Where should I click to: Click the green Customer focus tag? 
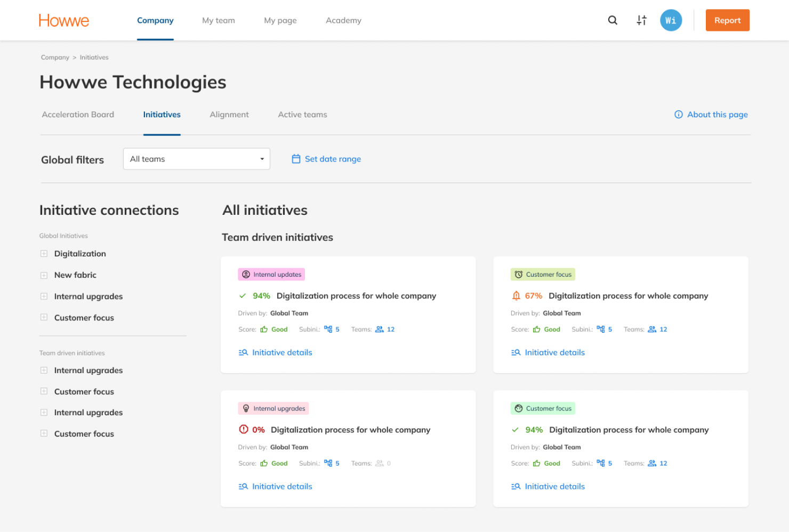pyautogui.click(x=543, y=408)
